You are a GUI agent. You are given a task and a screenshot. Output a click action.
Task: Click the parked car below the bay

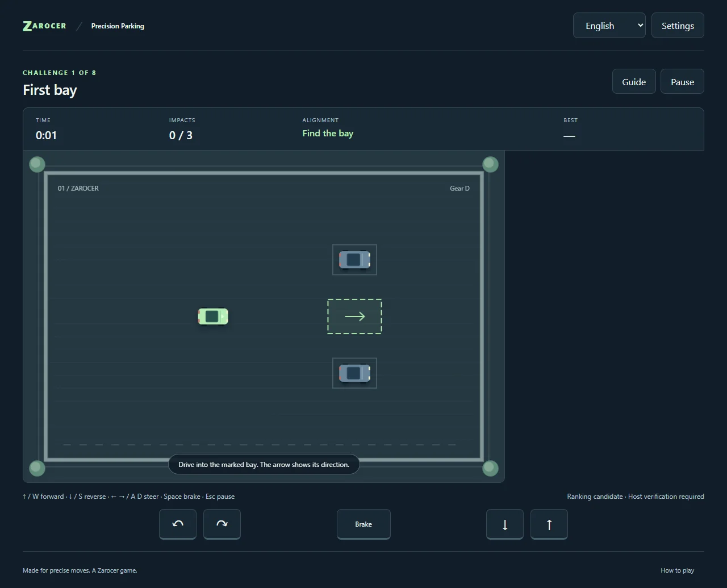[354, 373]
